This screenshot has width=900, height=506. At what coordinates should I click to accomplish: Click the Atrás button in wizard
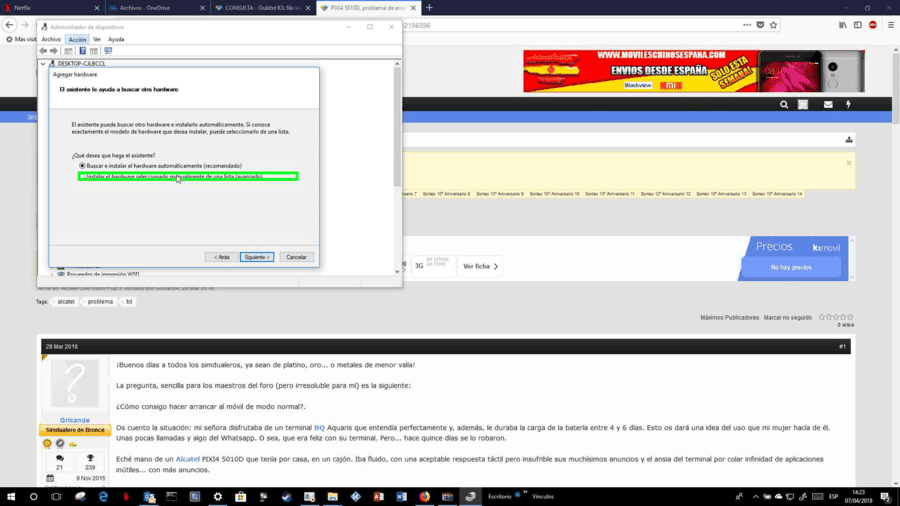click(x=222, y=257)
